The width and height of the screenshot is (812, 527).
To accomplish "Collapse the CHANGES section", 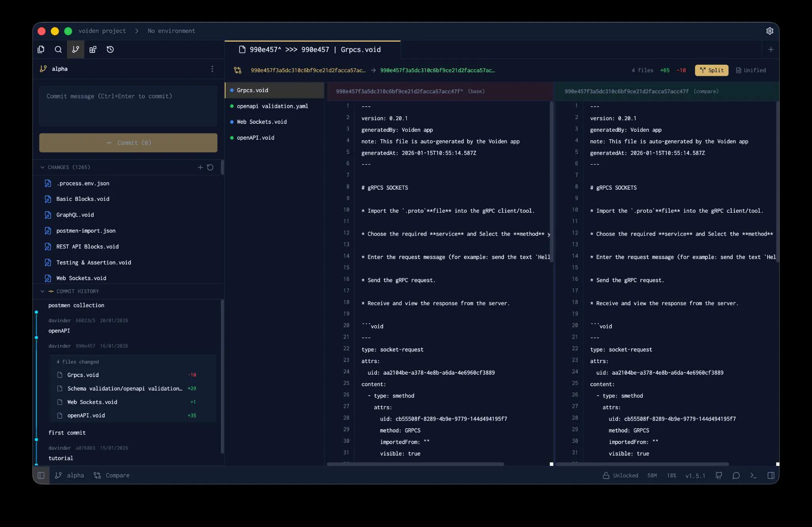I will click(x=42, y=167).
